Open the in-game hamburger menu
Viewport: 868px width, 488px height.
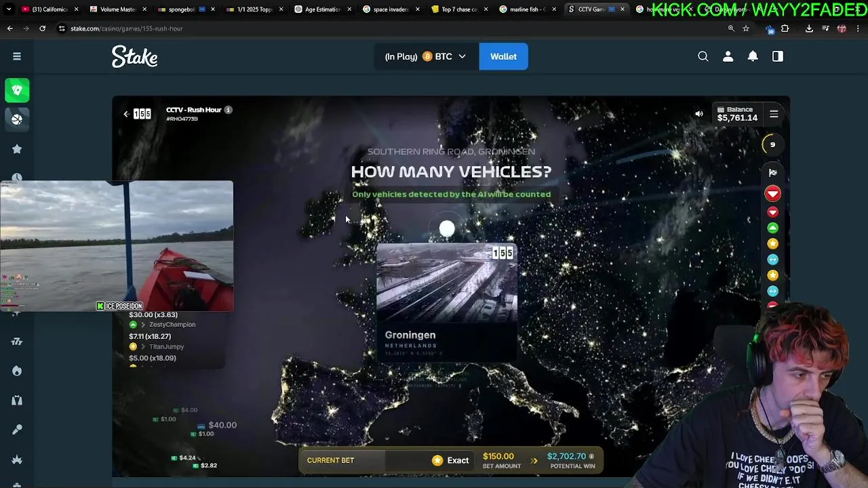[x=774, y=114]
